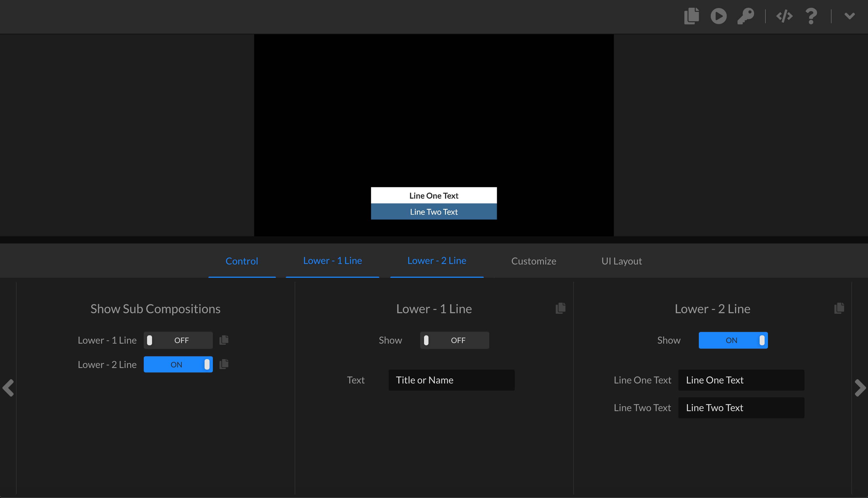
Task: Select the Lower - 1 Line tab
Action: [x=333, y=261]
